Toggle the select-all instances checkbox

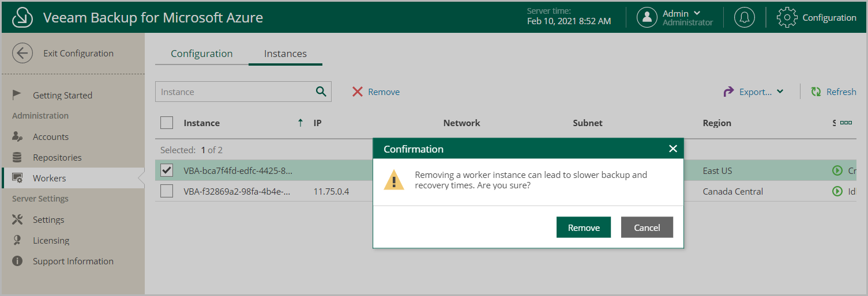click(167, 123)
